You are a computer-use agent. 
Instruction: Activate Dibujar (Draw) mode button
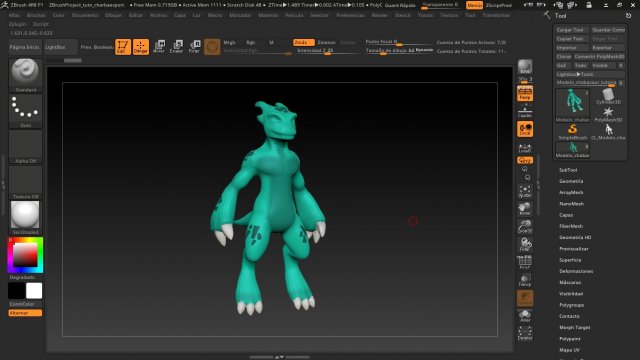click(x=141, y=47)
